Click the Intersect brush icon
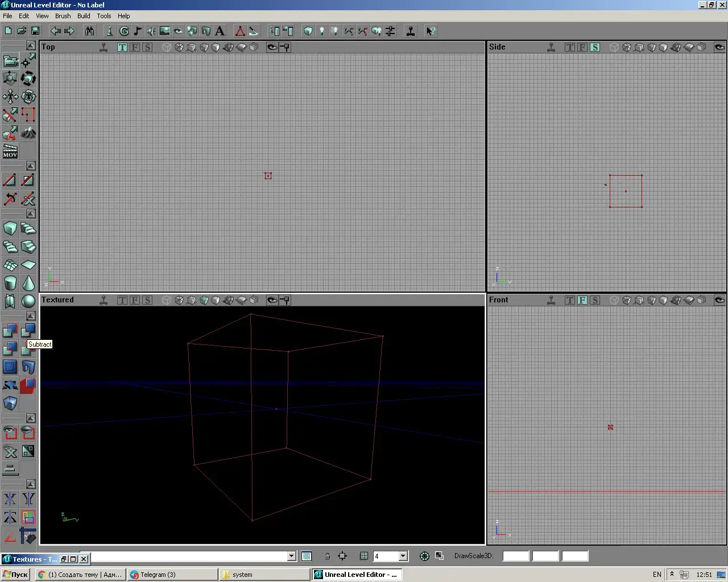Viewport: 728px width, 582px height. pos(10,349)
